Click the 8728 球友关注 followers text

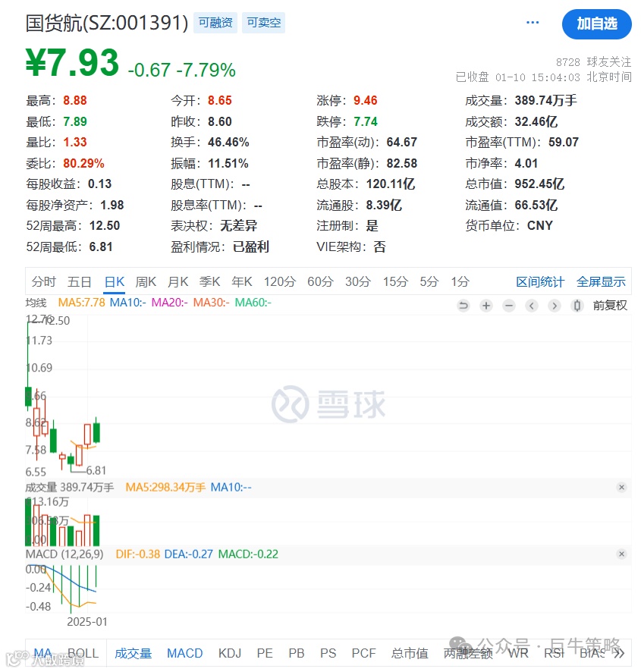(x=593, y=62)
